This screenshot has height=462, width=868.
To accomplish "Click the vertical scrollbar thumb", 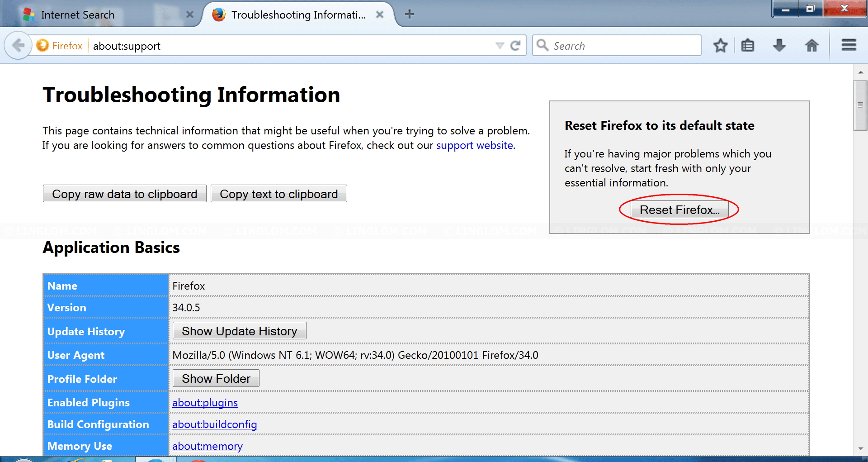I will (x=860, y=105).
